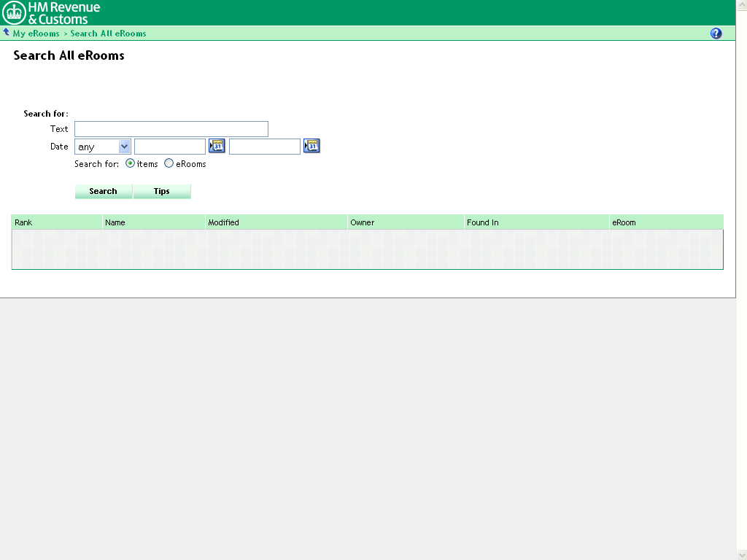
Task: Focus the first date input field
Action: pyautogui.click(x=170, y=147)
